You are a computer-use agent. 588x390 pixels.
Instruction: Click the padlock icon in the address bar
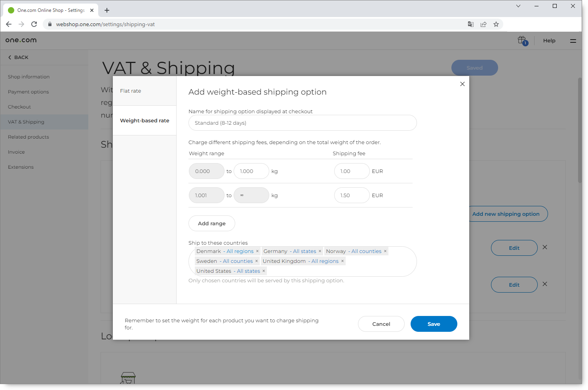click(49, 24)
